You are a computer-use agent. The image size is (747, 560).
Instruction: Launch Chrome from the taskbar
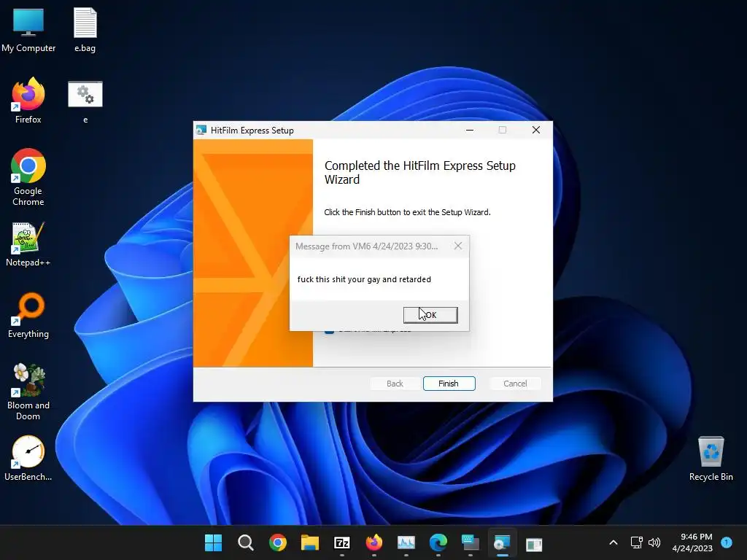pos(278,542)
